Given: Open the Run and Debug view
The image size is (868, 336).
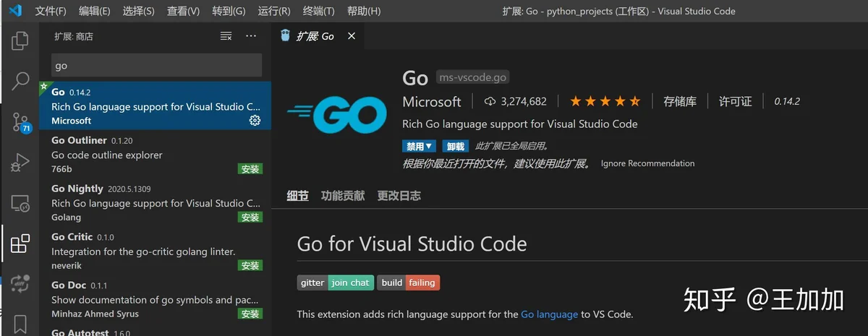Looking at the screenshot, I should (x=20, y=163).
